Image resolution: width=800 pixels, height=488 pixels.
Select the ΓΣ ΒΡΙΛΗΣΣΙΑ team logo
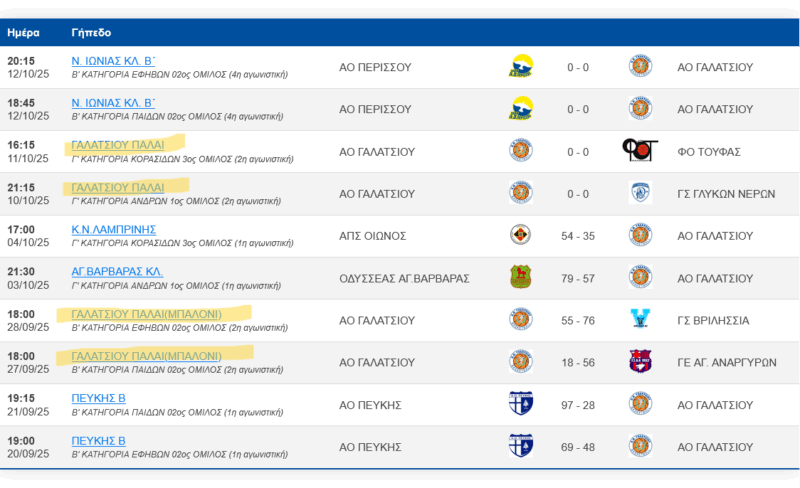[x=639, y=320]
